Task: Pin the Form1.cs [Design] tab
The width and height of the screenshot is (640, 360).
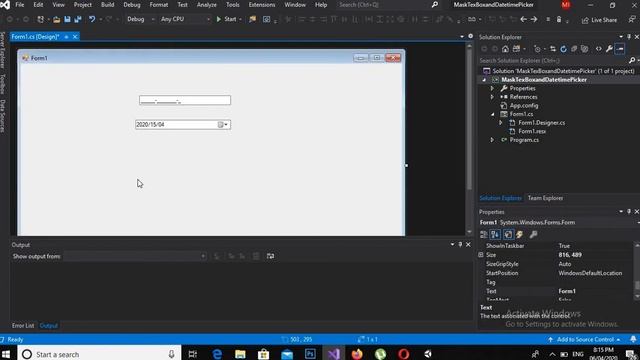Action: click(x=67, y=37)
